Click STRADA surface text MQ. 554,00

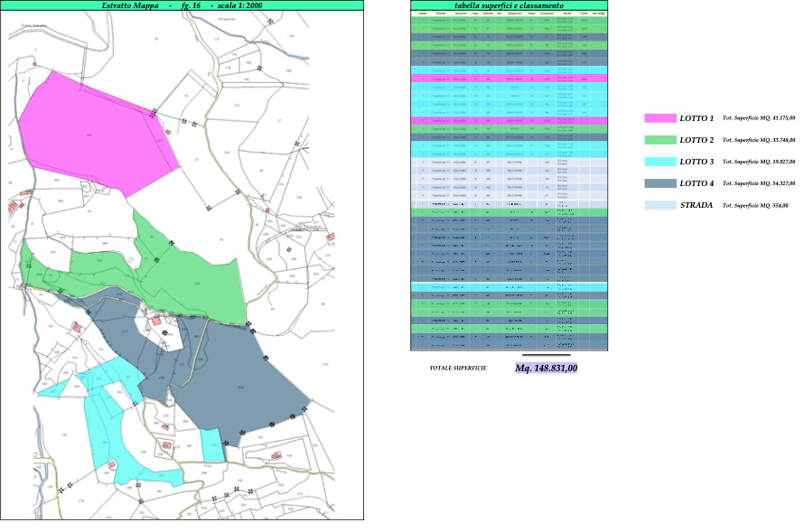click(755, 205)
